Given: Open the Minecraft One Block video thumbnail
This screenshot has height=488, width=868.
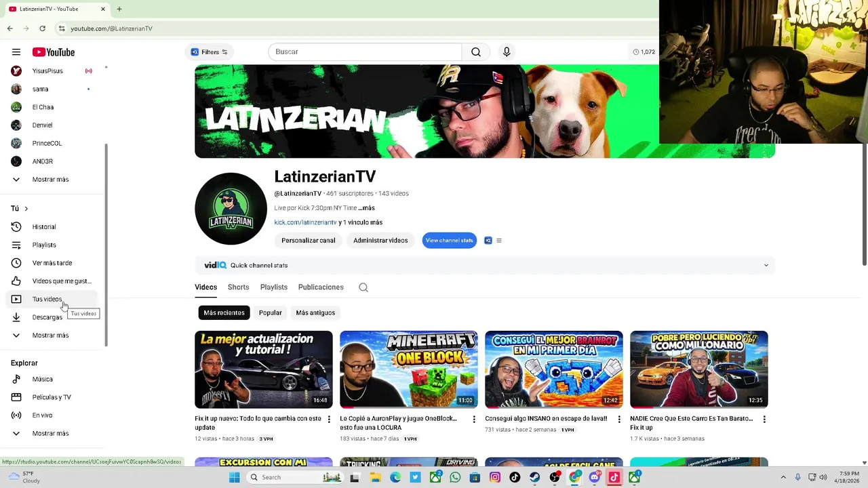Looking at the screenshot, I should [x=409, y=369].
